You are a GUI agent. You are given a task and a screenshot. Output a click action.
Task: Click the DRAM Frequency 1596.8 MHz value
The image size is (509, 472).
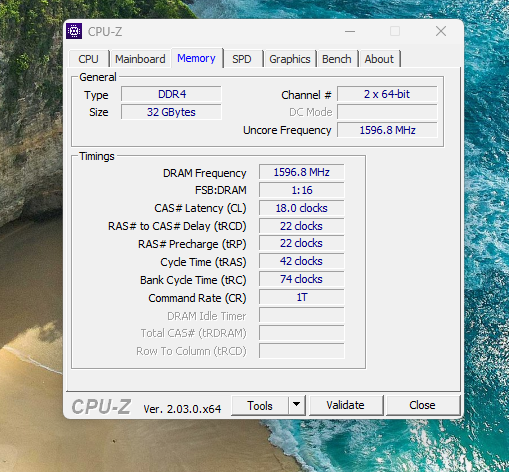point(302,172)
